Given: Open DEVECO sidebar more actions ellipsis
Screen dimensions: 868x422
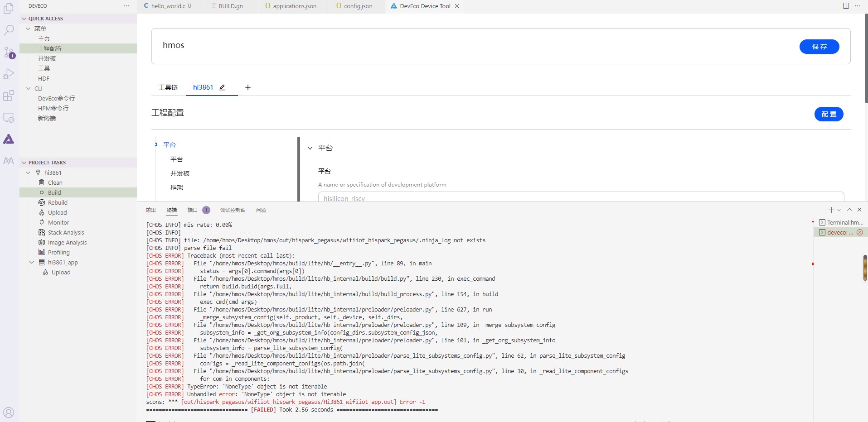Looking at the screenshot, I should pyautogui.click(x=126, y=6).
